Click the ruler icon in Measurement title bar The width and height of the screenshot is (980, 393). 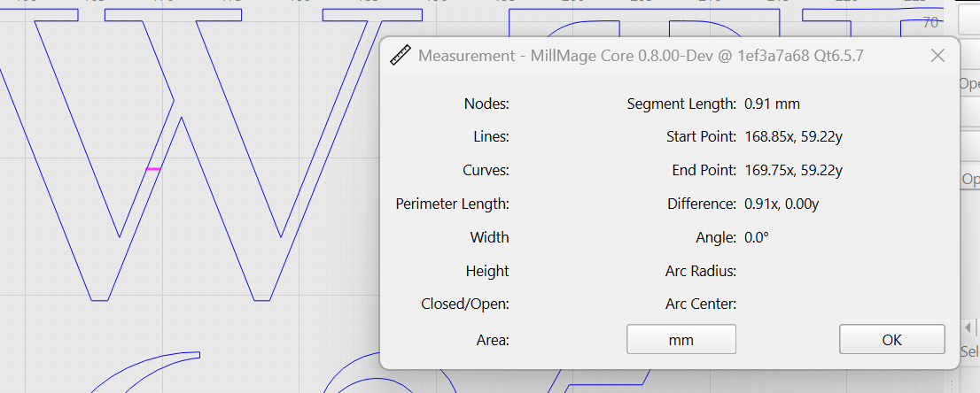point(401,56)
